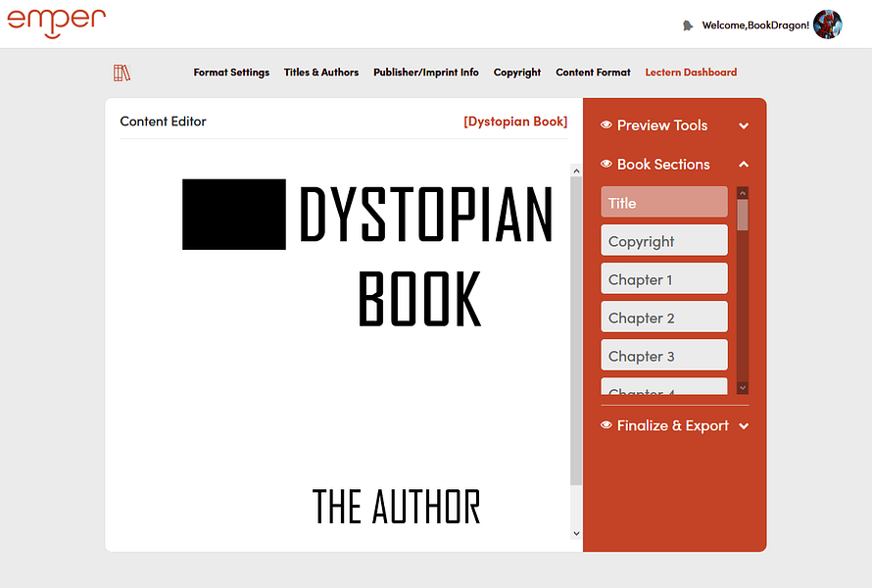Click THE AUTHOR text in editor
Screen dimensions: 872x588
(396, 507)
